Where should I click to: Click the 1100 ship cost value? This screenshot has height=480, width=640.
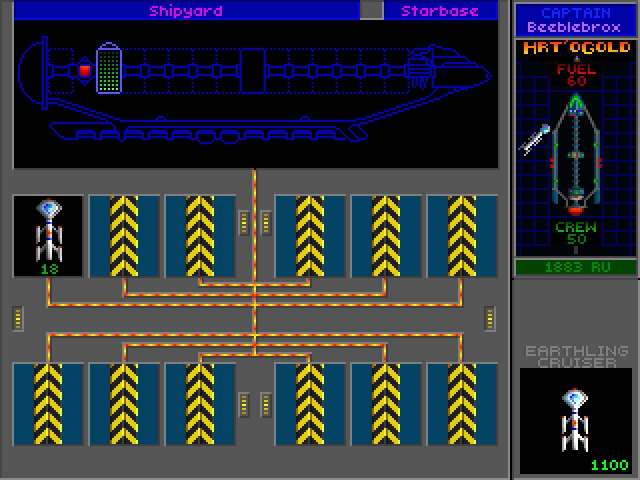point(610,465)
